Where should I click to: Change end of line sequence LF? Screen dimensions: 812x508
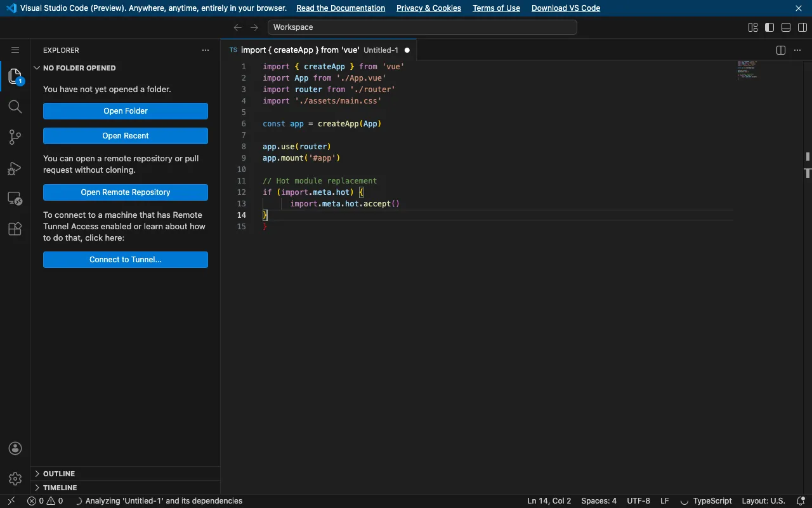tap(665, 501)
